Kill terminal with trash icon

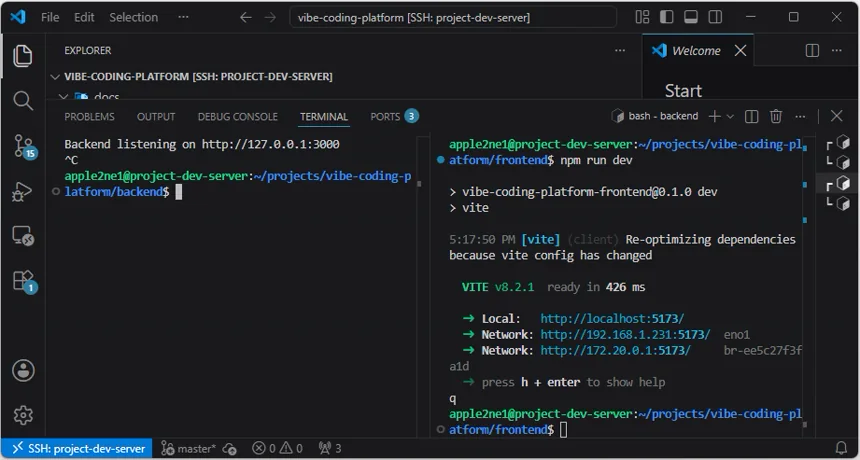(x=776, y=116)
